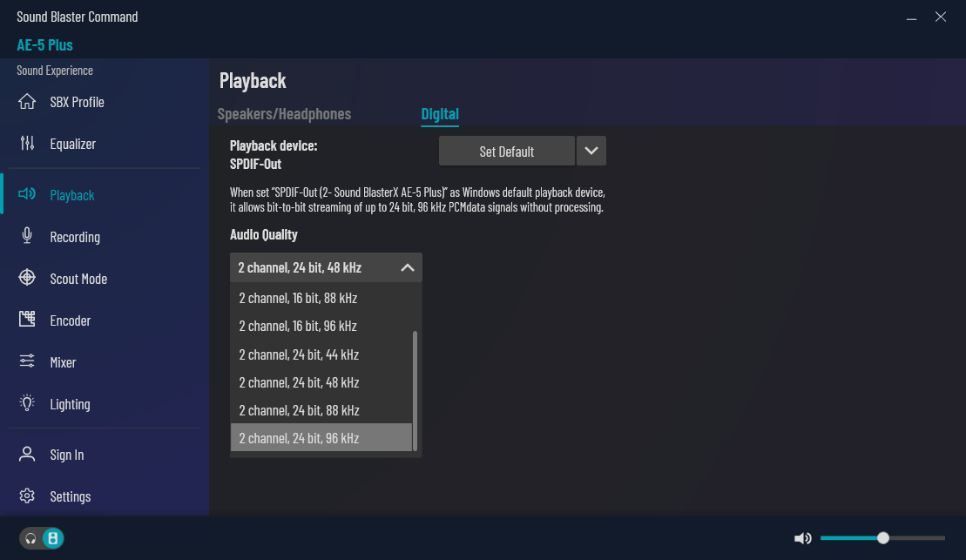Viewport: 966px width, 560px height.
Task: Open the SBX Profile page
Action: [77, 102]
